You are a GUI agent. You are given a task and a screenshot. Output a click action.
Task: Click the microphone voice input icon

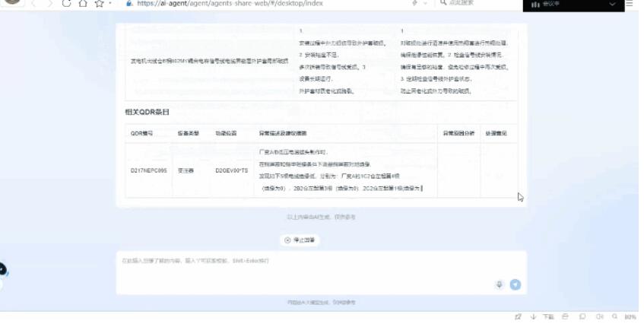tap(500, 284)
